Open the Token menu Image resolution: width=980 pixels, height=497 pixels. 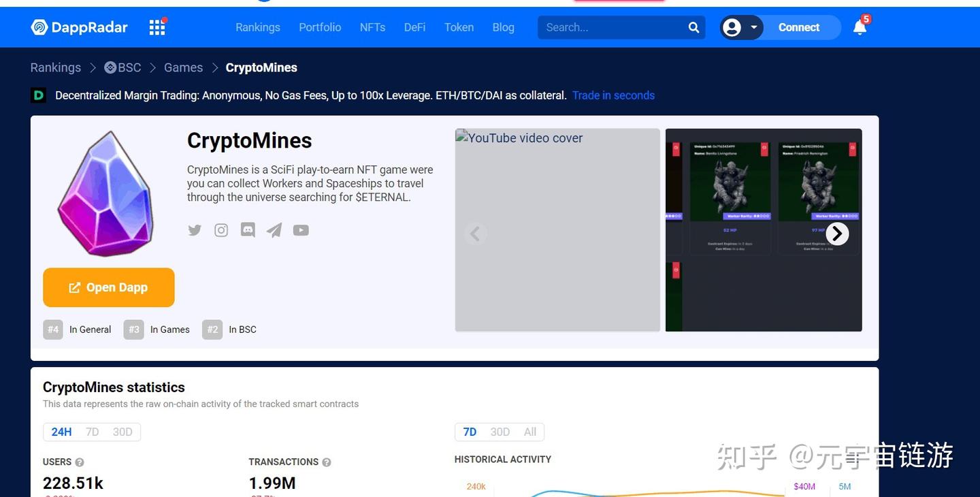459,27
